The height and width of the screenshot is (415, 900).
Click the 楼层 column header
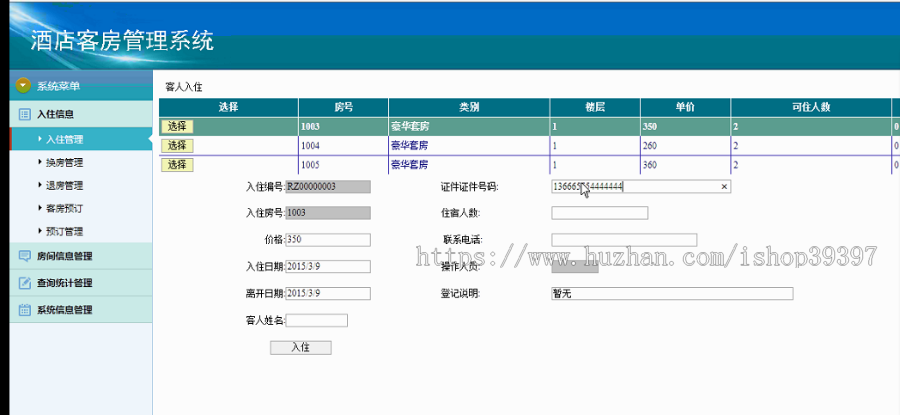595,107
